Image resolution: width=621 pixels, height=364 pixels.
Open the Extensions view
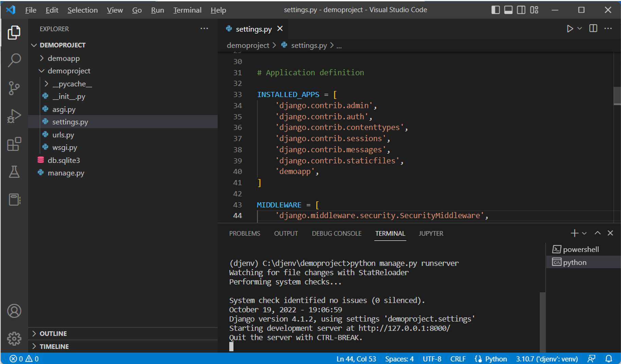(14, 144)
